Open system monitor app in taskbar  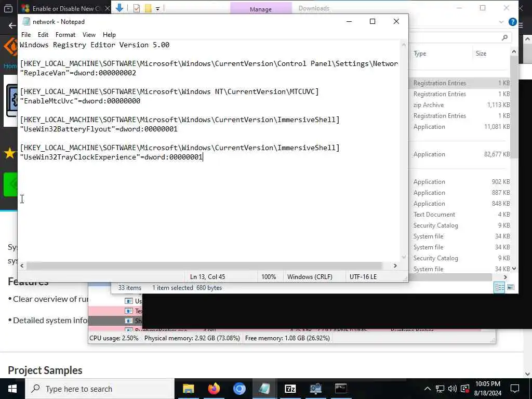click(315, 389)
